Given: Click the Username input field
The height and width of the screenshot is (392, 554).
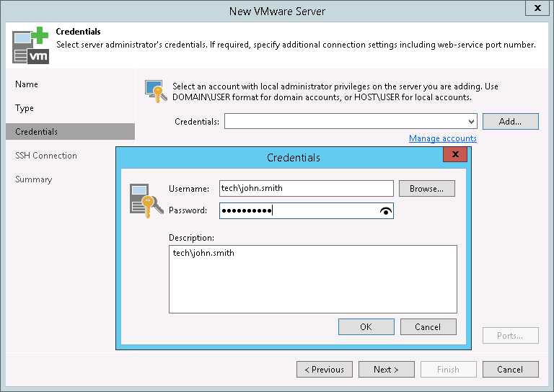Looking at the screenshot, I should coord(306,188).
